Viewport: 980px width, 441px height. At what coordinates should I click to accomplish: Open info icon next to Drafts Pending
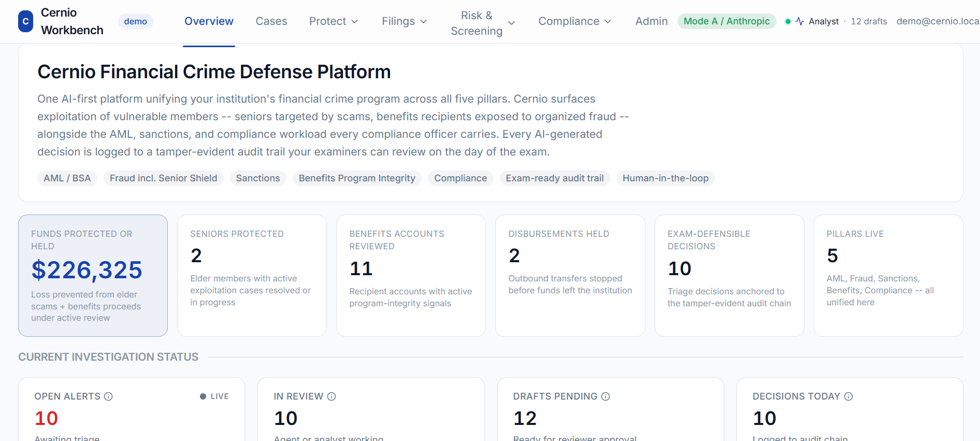coord(606,396)
